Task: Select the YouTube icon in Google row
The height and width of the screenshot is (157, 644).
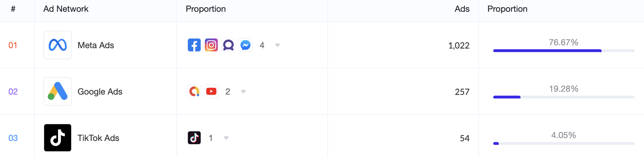Action: pyautogui.click(x=211, y=91)
